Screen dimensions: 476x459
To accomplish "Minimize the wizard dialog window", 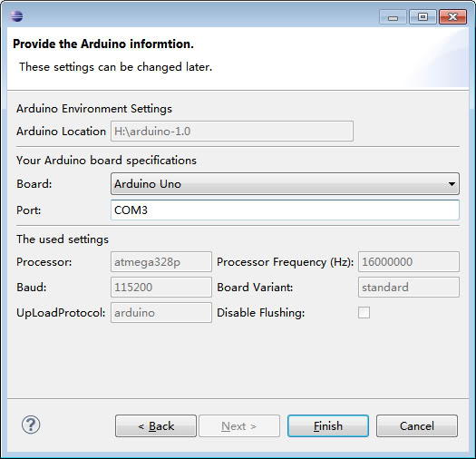I will 393,16.
